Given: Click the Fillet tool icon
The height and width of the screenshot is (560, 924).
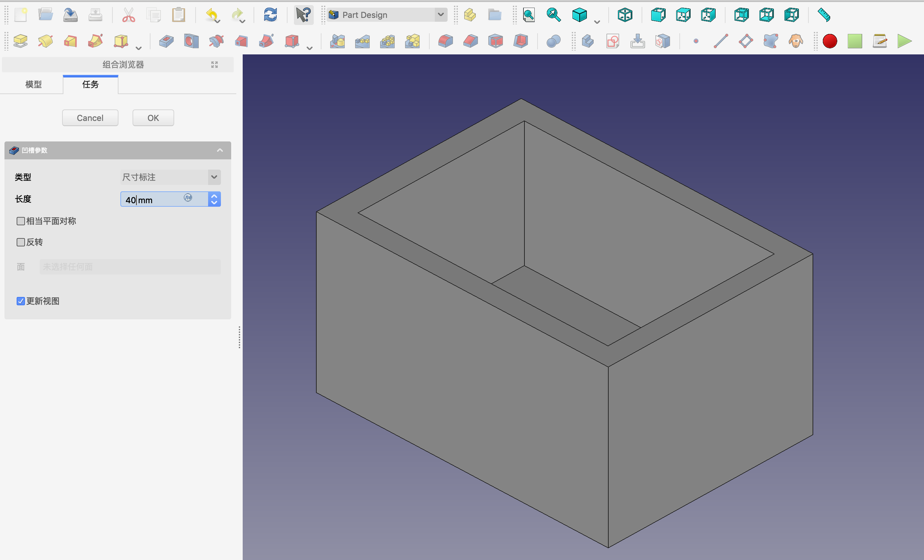Looking at the screenshot, I should click(x=445, y=41).
